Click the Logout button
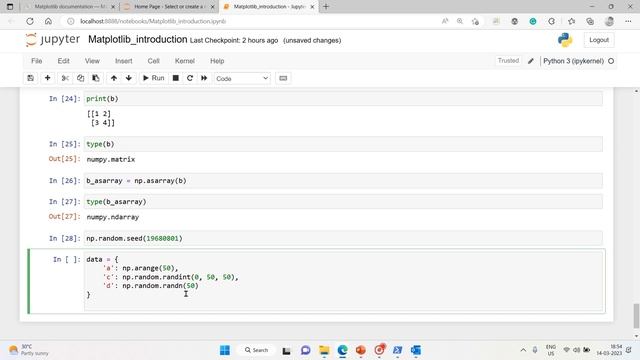The height and width of the screenshot is (360, 640). [x=599, y=40]
